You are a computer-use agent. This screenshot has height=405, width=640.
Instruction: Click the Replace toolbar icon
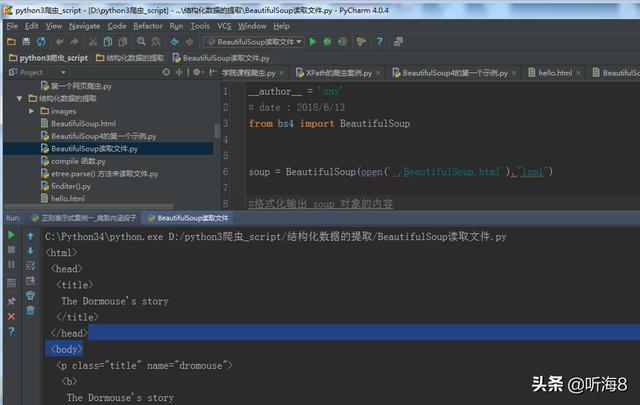156,42
